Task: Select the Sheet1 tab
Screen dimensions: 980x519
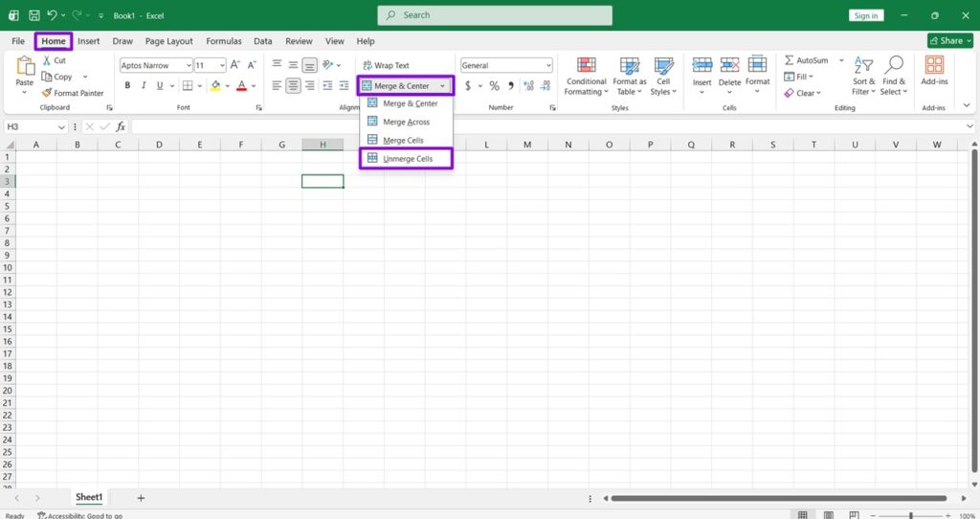Action: (89, 498)
